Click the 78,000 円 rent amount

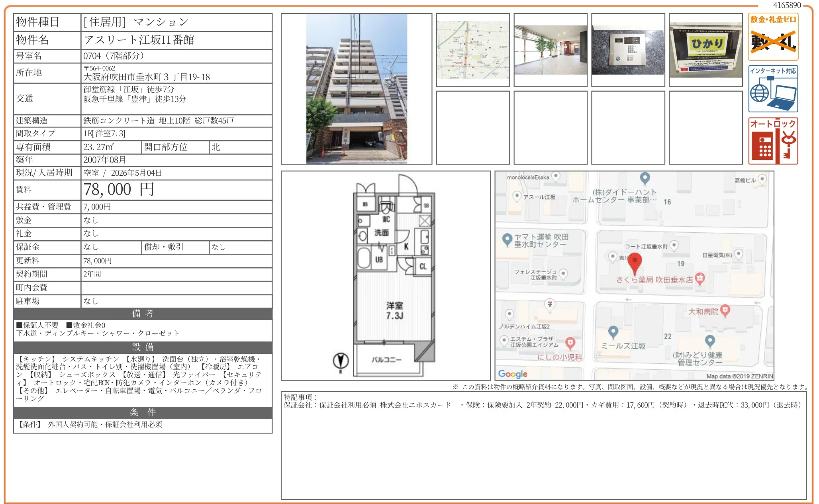119,190
